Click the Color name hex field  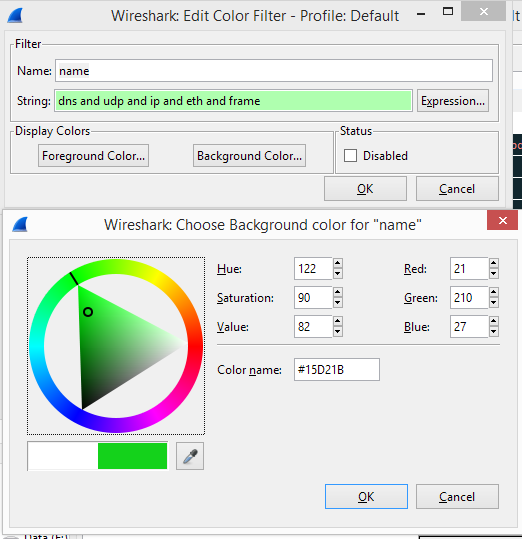click(337, 370)
